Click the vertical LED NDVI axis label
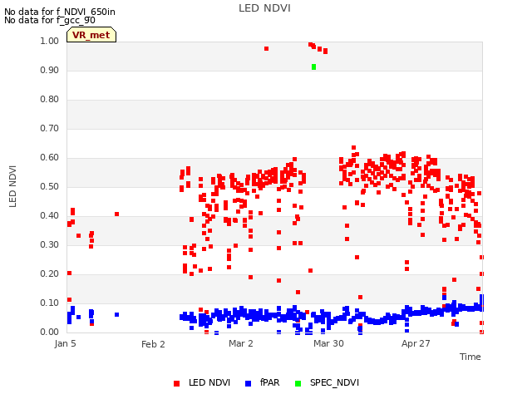Screen dimensions: 532x399 click(12, 186)
